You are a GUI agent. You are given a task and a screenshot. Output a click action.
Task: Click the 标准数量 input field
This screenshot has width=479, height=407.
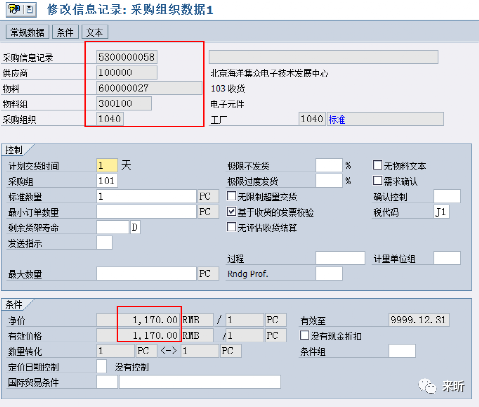pos(146,196)
